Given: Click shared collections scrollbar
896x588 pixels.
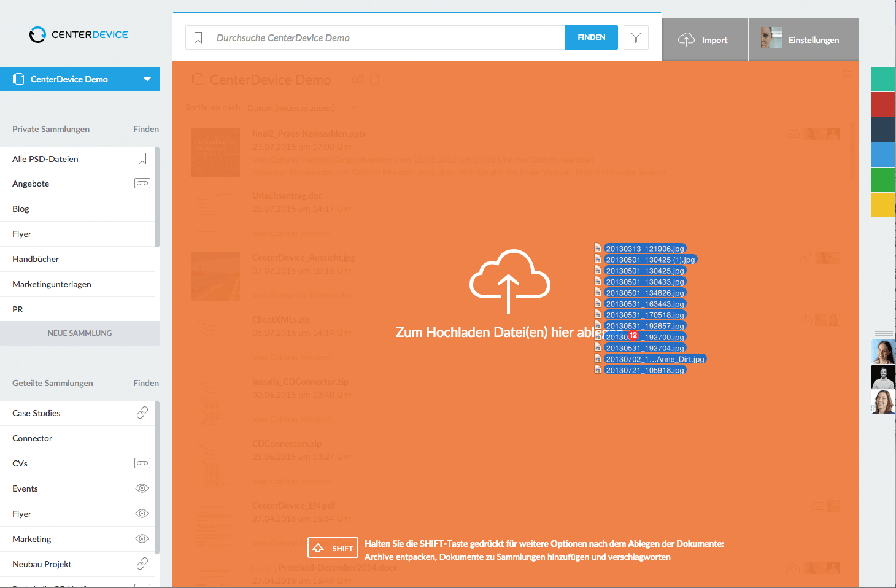Looking at the screenshot, I should 157,478.
